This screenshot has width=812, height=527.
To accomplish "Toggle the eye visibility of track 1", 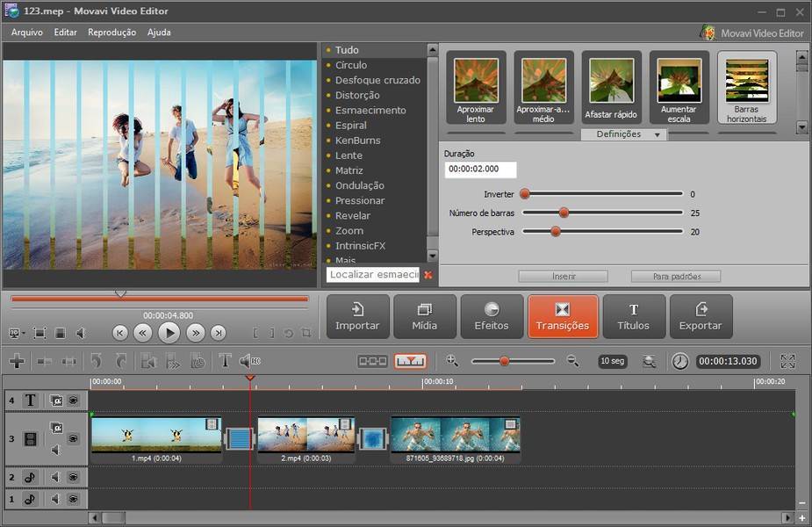I will (x=74, y=499).
